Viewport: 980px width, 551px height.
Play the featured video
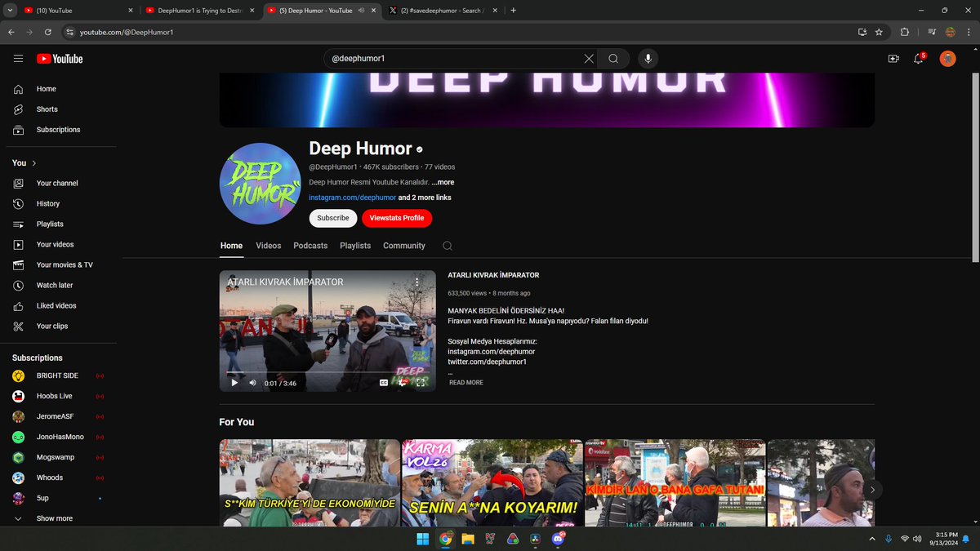pyautogui.click(x=234, y=382)
